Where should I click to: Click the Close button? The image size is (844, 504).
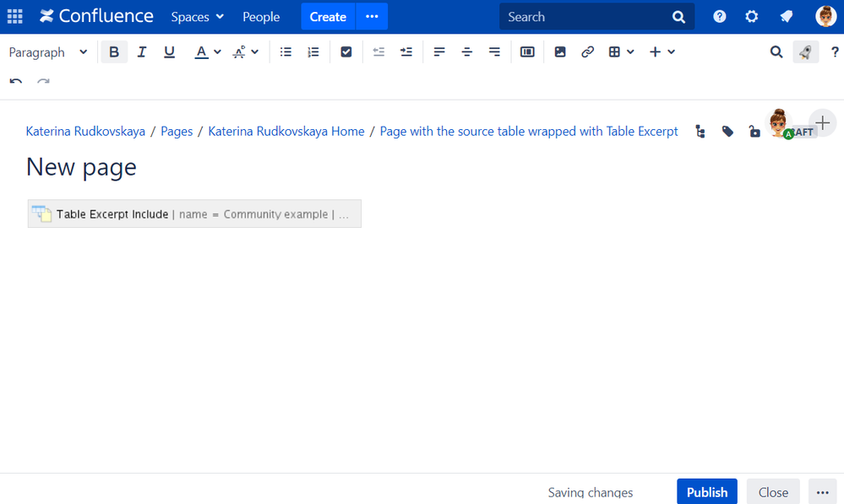click(773, 492)
